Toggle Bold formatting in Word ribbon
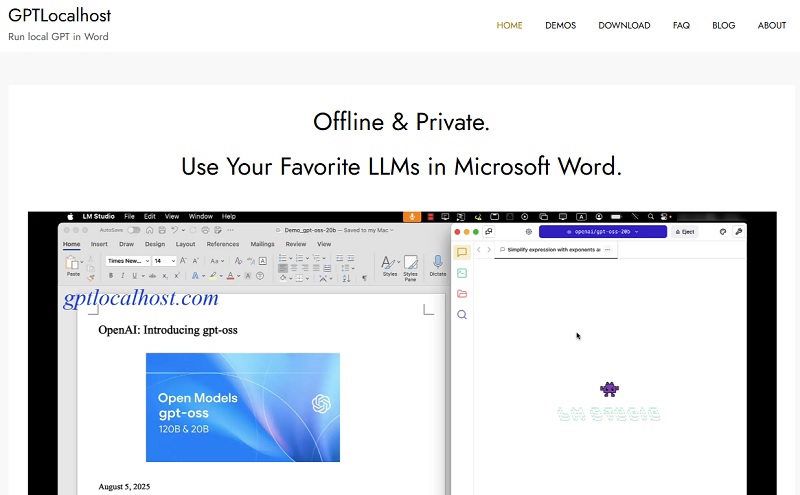Viewport: 800px width, 495px height. (x=110, y=275)
